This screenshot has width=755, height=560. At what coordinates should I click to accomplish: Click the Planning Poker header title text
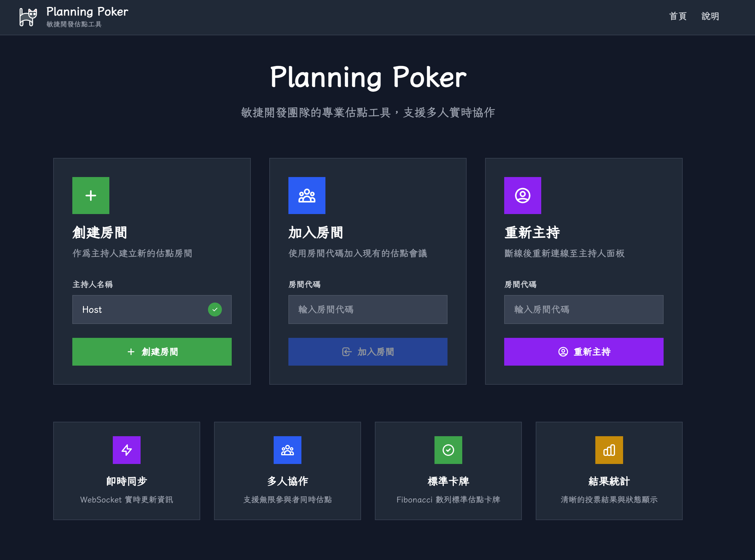87,12
